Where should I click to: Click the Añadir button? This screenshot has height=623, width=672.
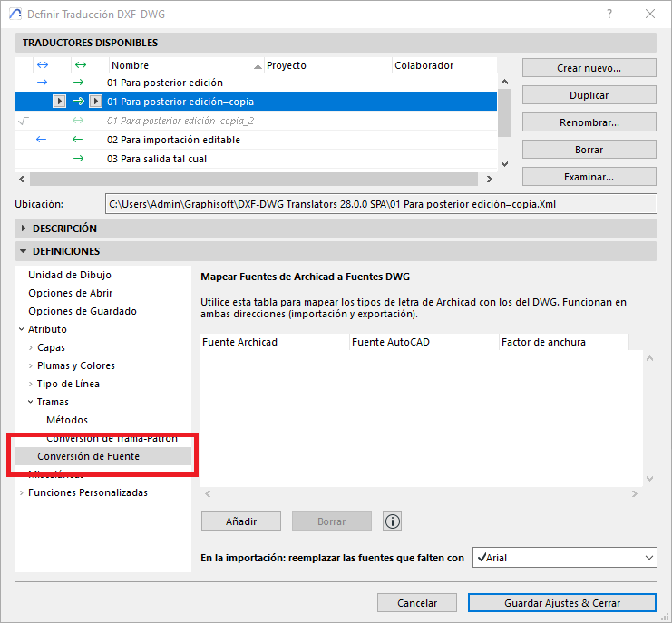click(x=241, y=521)
